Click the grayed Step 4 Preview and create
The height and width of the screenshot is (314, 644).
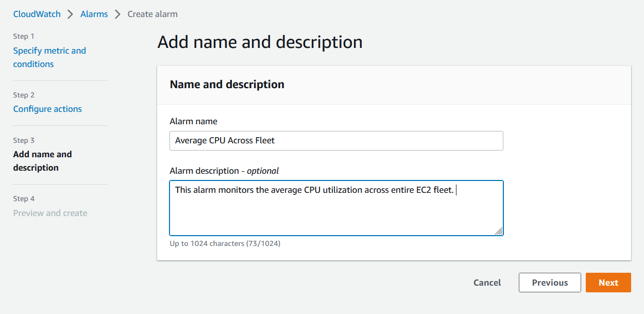click(50, 212)
